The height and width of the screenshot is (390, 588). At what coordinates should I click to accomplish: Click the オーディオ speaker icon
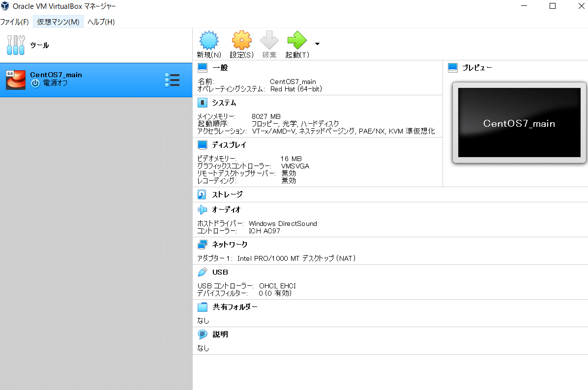203,210
